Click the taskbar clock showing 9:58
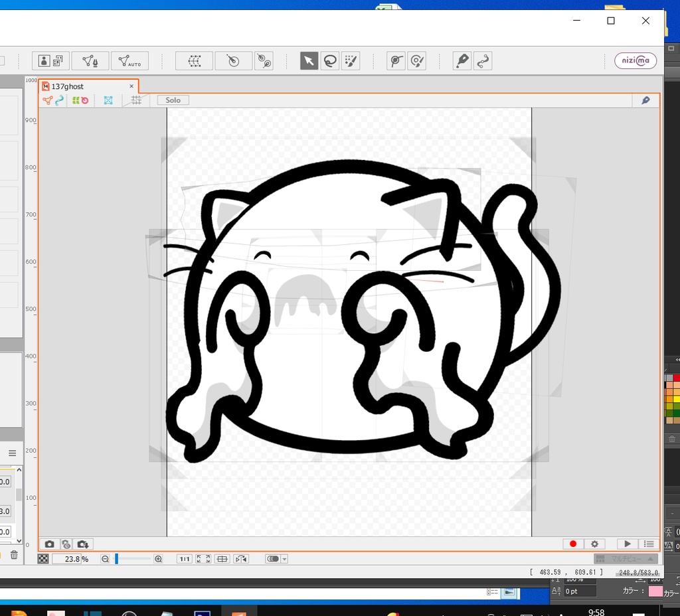Image resolution: width=680 pixels, height=616 pixels. 596,611
